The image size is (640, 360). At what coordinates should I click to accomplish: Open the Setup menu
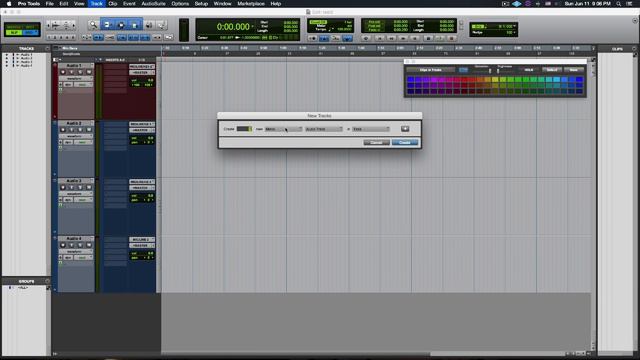click(x=201, y=4)
